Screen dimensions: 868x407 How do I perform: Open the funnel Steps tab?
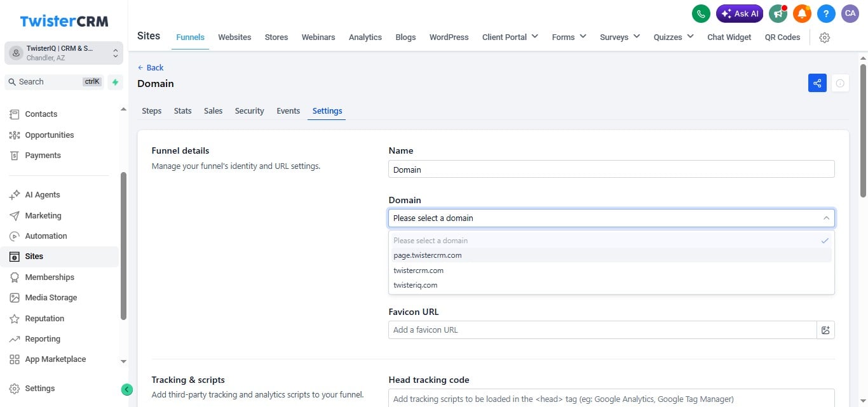click(152, 111)
